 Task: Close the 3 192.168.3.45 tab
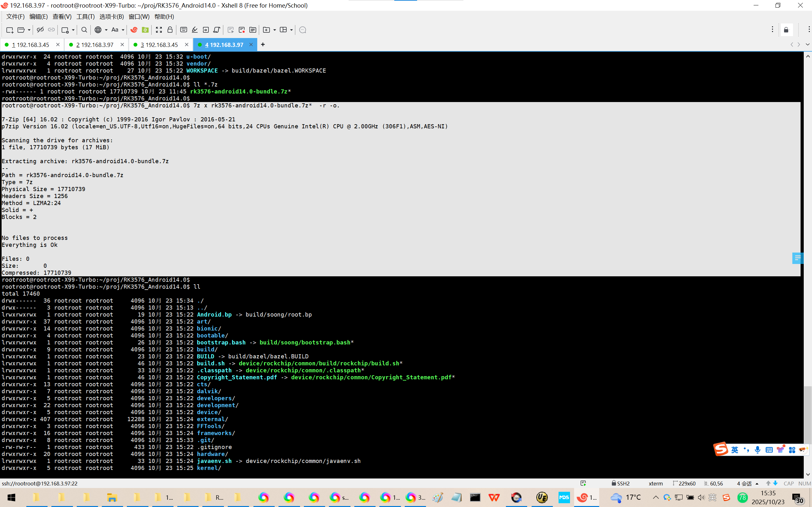point(187,45)
